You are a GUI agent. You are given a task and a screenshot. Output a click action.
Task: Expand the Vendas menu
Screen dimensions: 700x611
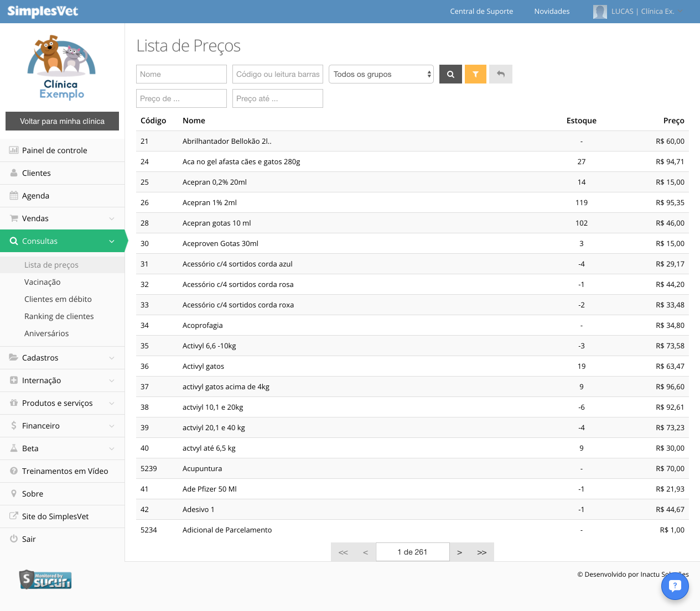click(x=62, y=218)
